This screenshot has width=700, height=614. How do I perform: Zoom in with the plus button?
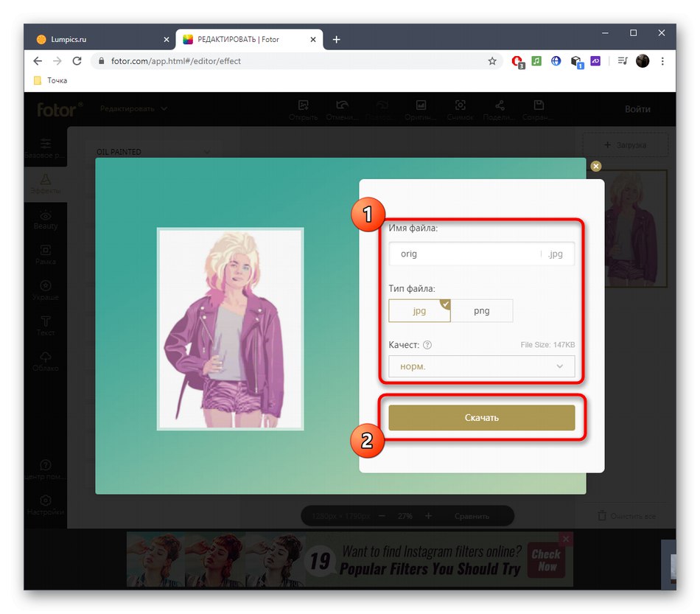point(428,516)
